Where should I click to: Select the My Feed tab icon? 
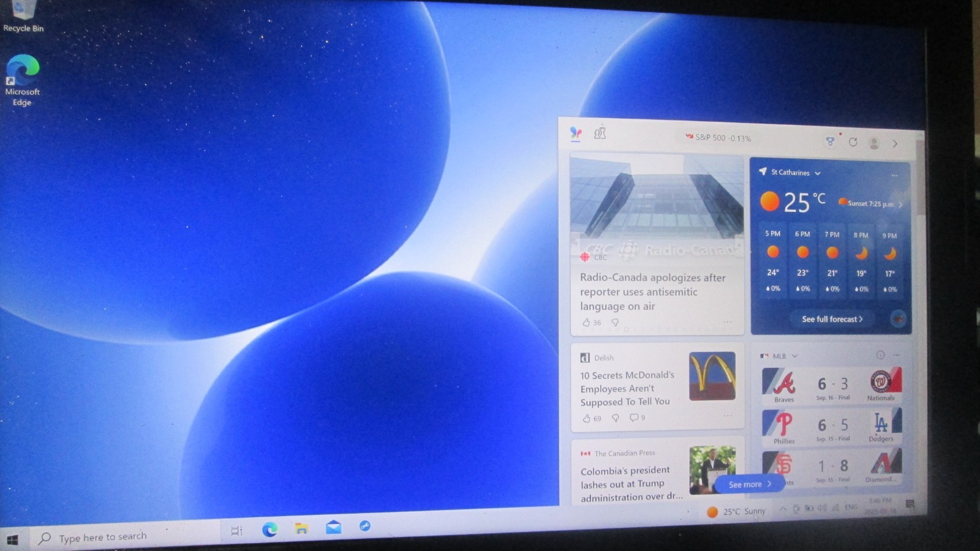[x=576, y=132]
